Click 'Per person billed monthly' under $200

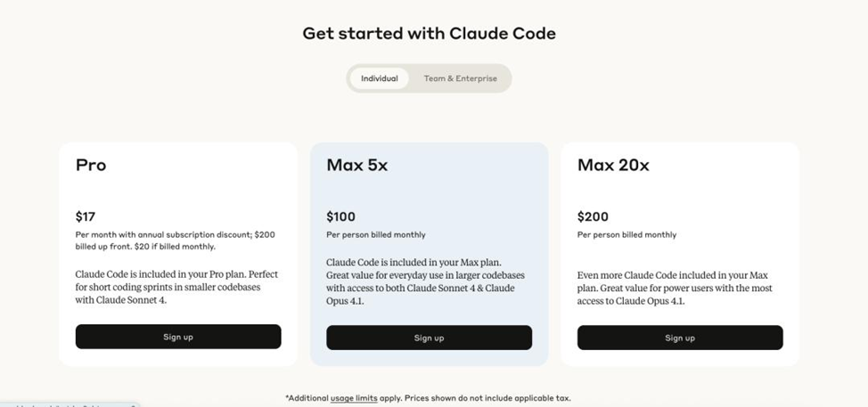[626, 235]
